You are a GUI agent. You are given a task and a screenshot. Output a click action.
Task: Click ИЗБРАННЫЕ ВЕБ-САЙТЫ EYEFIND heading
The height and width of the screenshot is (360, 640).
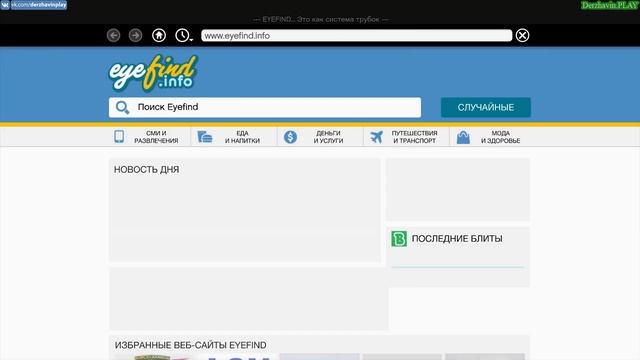coord(191,345)
